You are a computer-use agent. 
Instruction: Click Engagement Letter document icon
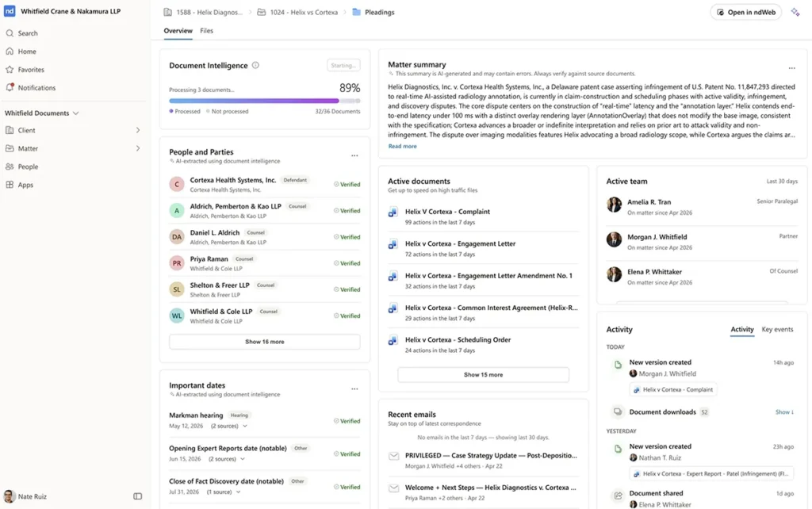click(x=393, y=244)
